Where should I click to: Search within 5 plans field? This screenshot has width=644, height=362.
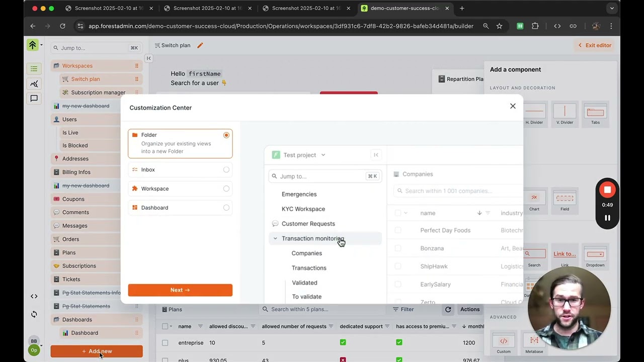(x=322, y=310)
